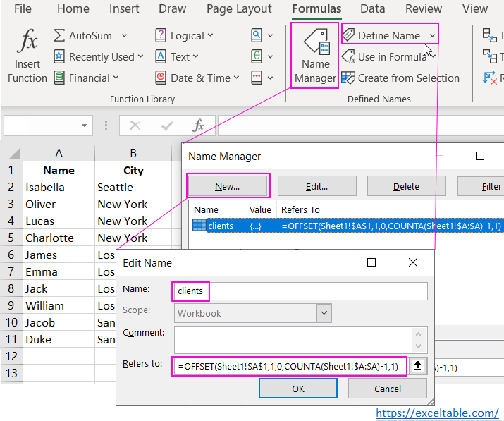Switch to the Insert tab
504x421 pixels.
124,8
